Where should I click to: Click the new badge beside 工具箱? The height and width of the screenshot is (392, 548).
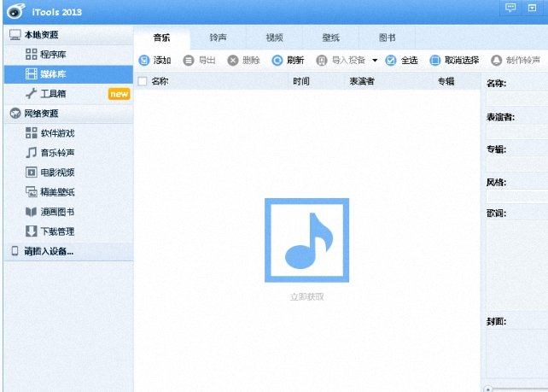[x=120, y=94]
